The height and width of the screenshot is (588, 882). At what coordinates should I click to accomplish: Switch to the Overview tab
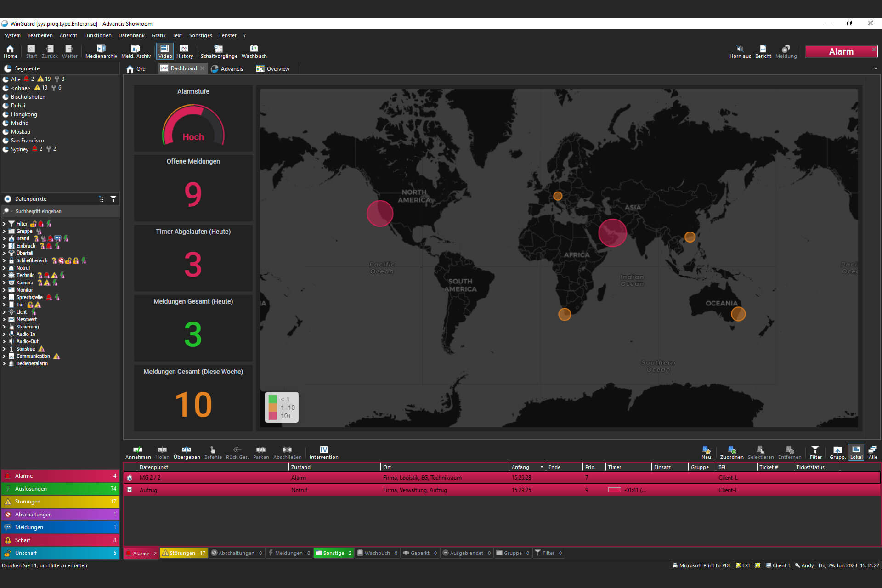coord(273,69)
